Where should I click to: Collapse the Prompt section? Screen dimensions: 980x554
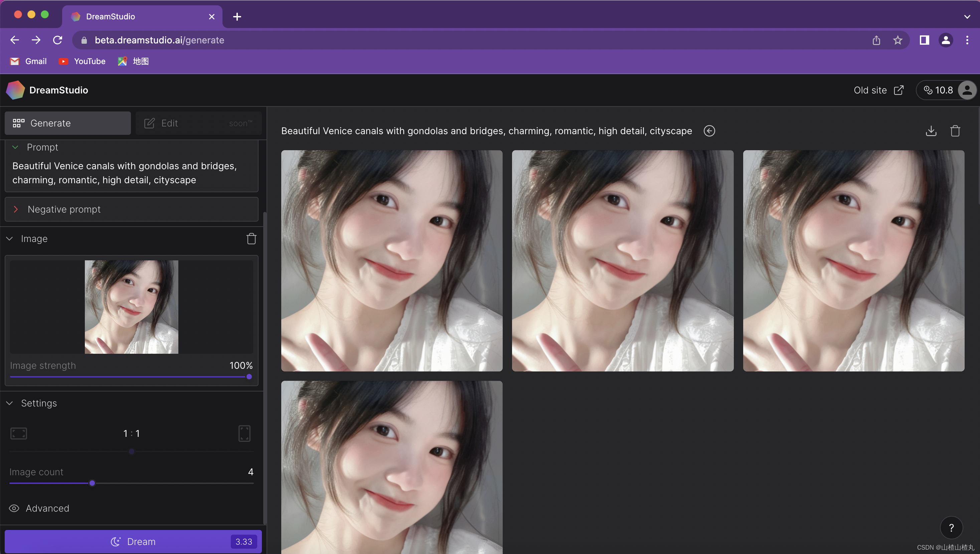click(x=16, y=147)
